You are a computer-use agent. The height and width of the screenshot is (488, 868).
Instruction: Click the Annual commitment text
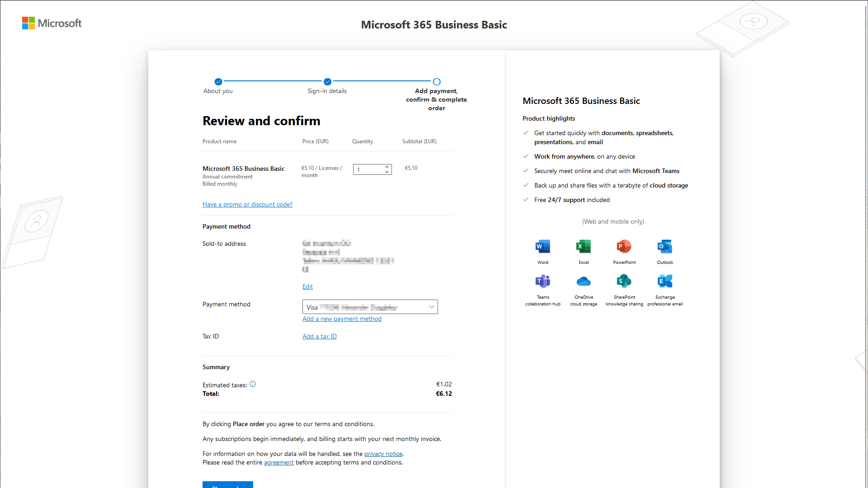tap(227, 177)
